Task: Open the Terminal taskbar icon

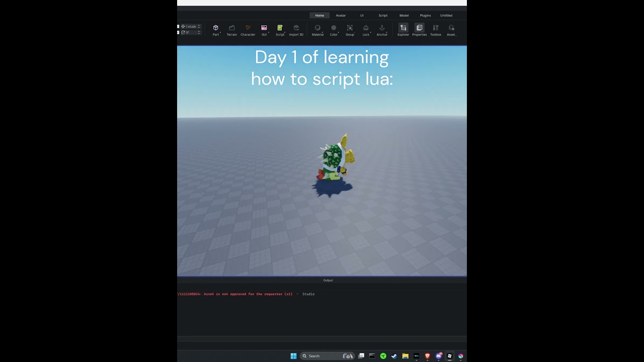Action: (372, 356)
